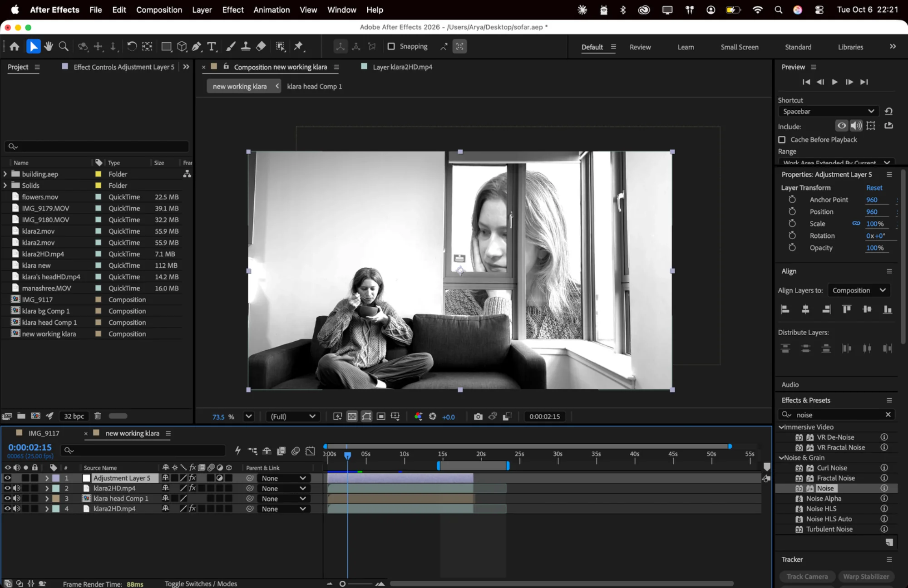Choose the Eraser tool

[261, 46]
